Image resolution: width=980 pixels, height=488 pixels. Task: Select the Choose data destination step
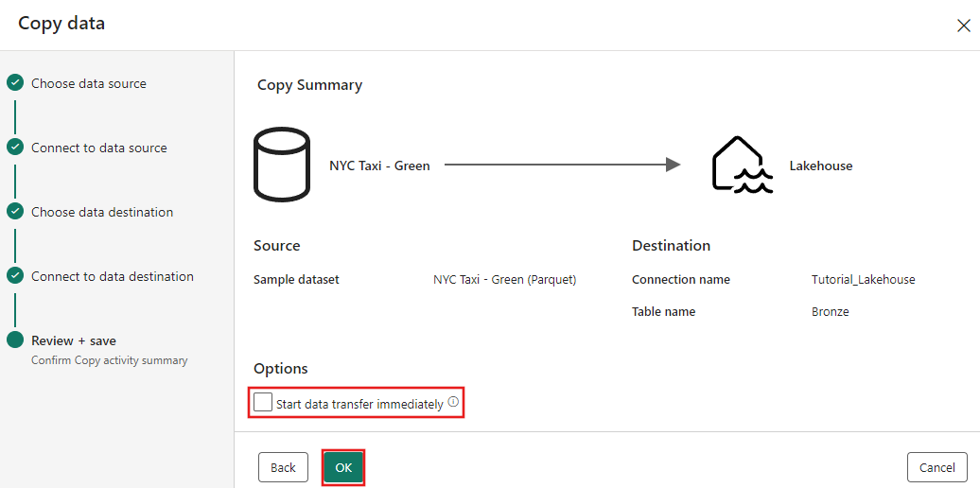(102, 212)
